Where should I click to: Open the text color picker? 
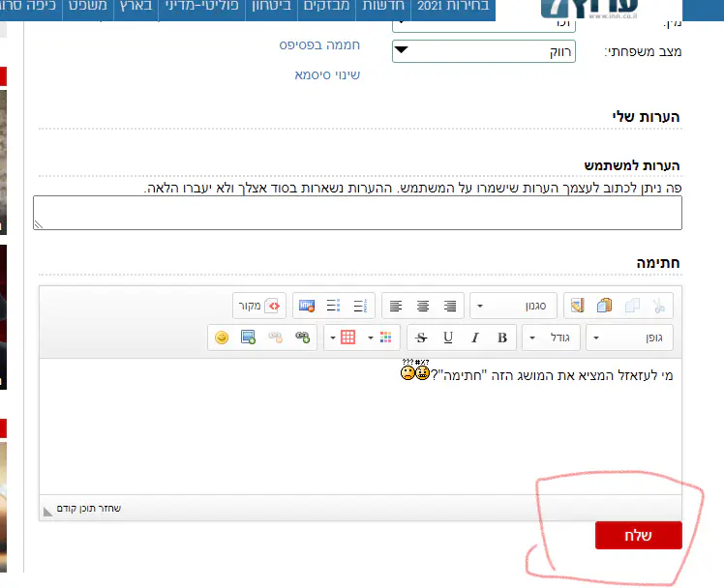pyautogui.click(x=385, y=338)
